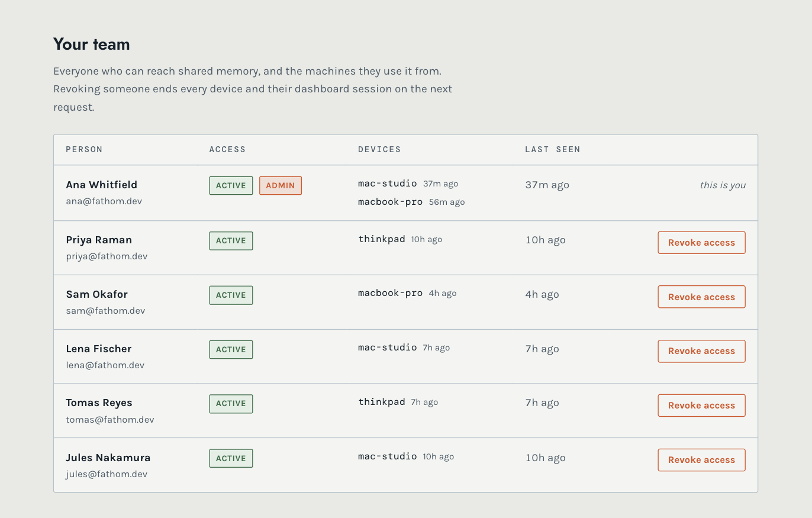This screenshot has width=812, height=518.
Task: Select the name Jules Nakamura
Action: pyautogui.click(x=108, y=458)
